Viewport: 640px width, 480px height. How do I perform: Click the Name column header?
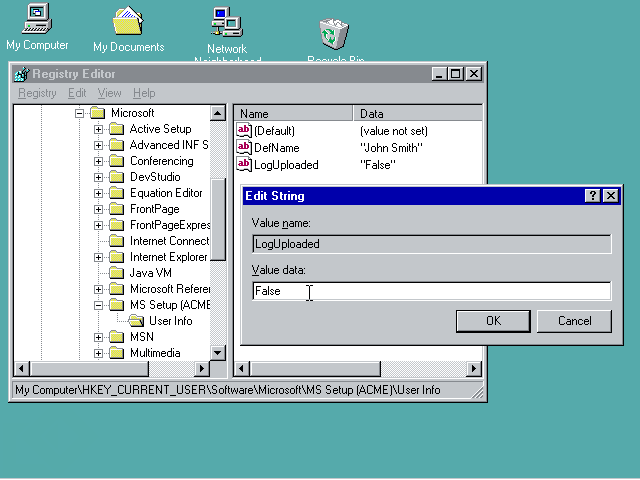pos(293,113)
